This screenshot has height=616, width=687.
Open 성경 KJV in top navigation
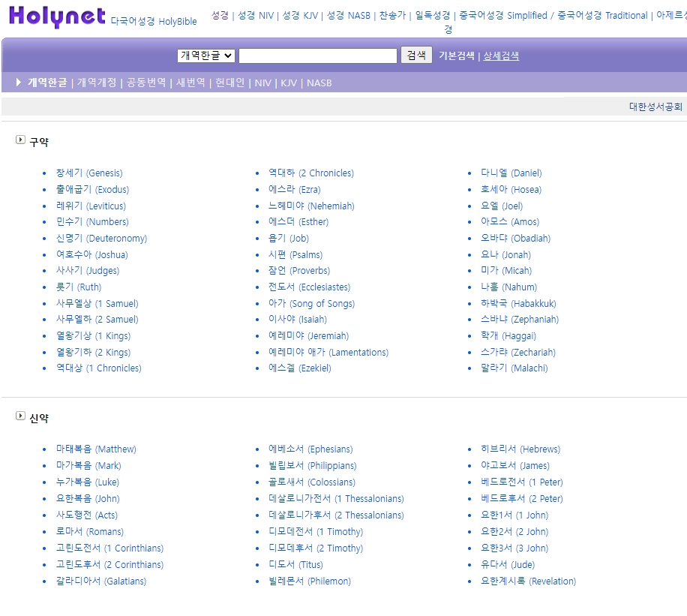point(300,15)
